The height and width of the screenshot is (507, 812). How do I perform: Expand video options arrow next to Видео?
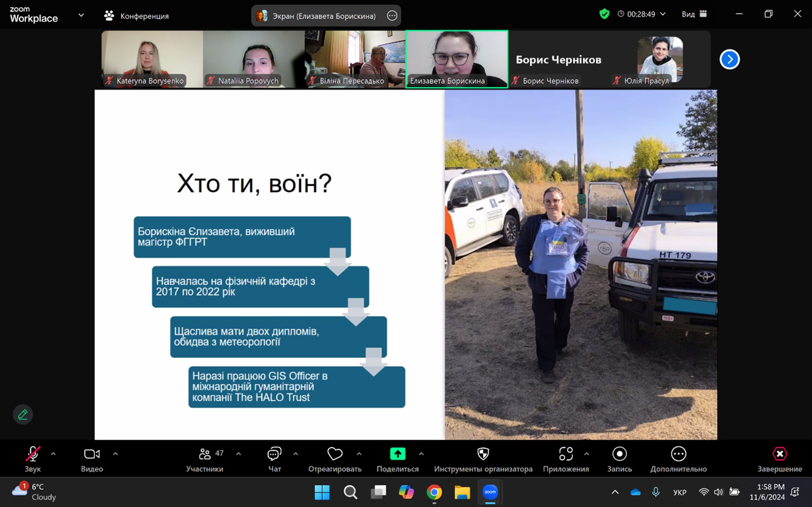(115, 454)
